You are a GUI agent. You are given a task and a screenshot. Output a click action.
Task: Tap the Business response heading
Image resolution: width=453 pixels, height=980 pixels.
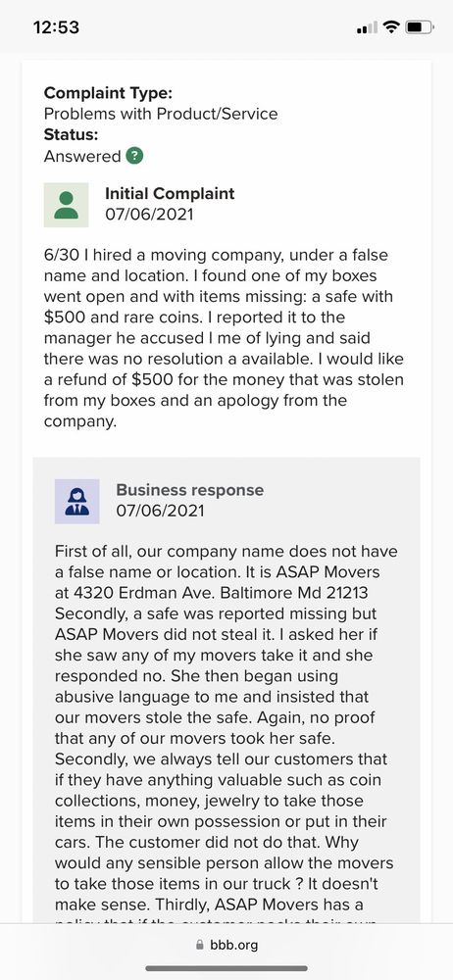[x=190, y=490]
